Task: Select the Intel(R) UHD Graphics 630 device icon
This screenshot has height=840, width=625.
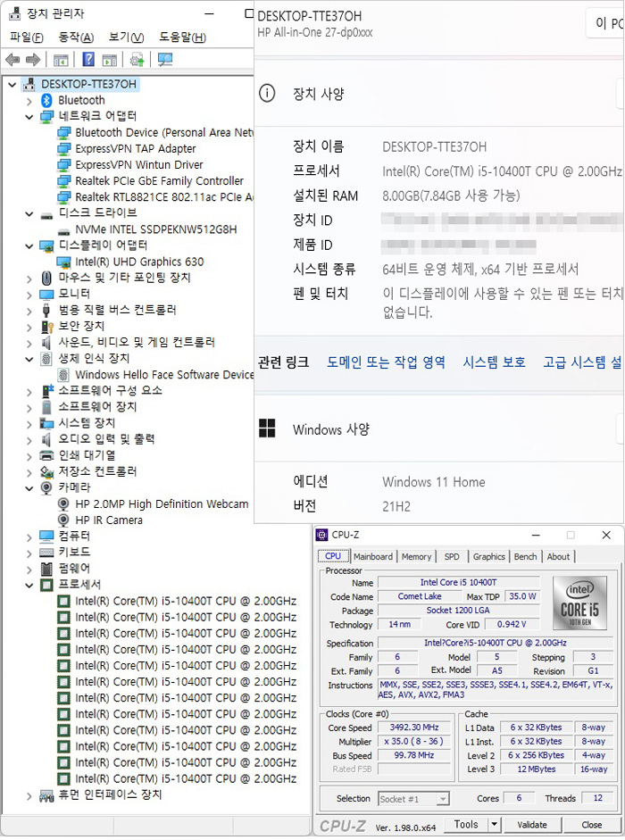Action: (x=63, y=262)
